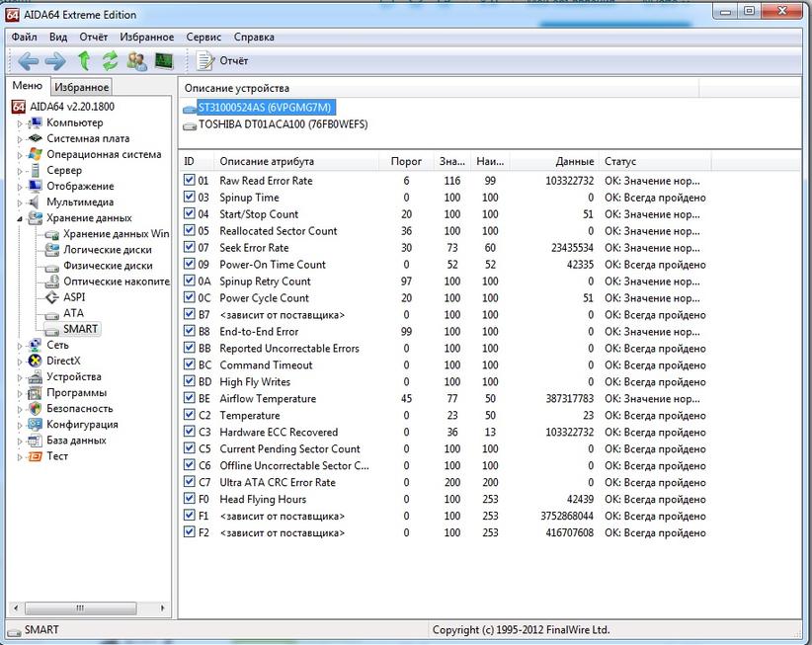Select the Операционная система Windows icon

click(36, 154)
